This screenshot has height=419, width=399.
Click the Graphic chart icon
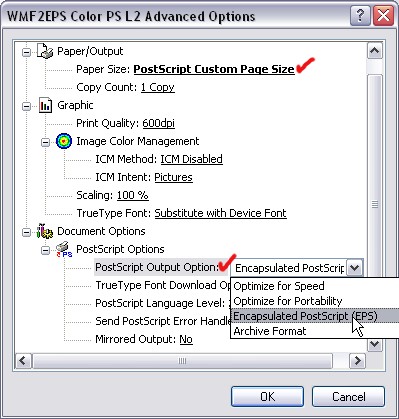45,105
